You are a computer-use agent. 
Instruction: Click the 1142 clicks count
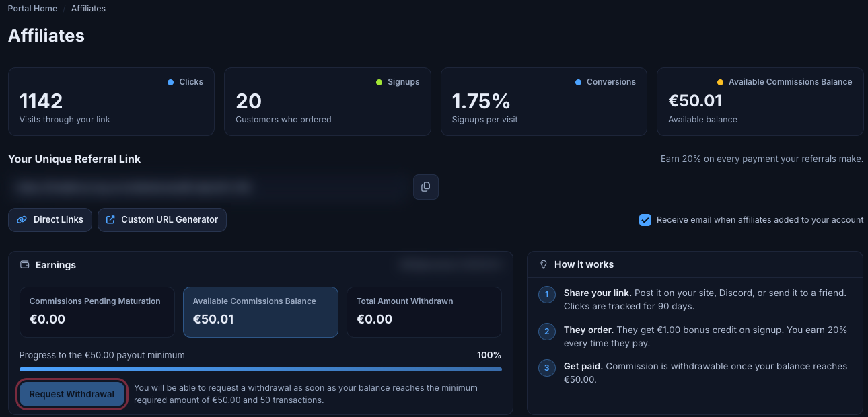(x=41, y=102)
